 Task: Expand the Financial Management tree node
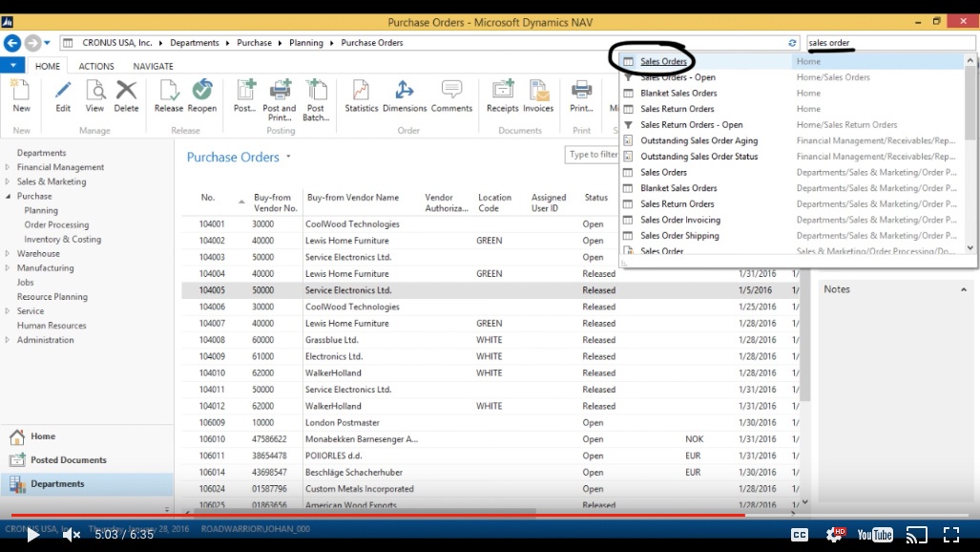[8, 167]
